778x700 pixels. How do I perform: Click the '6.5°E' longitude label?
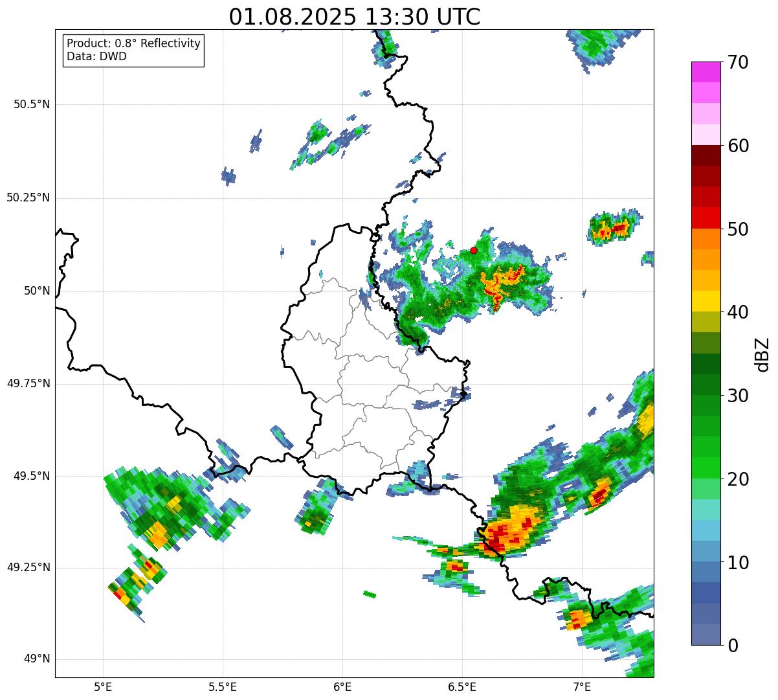[462, 687]
